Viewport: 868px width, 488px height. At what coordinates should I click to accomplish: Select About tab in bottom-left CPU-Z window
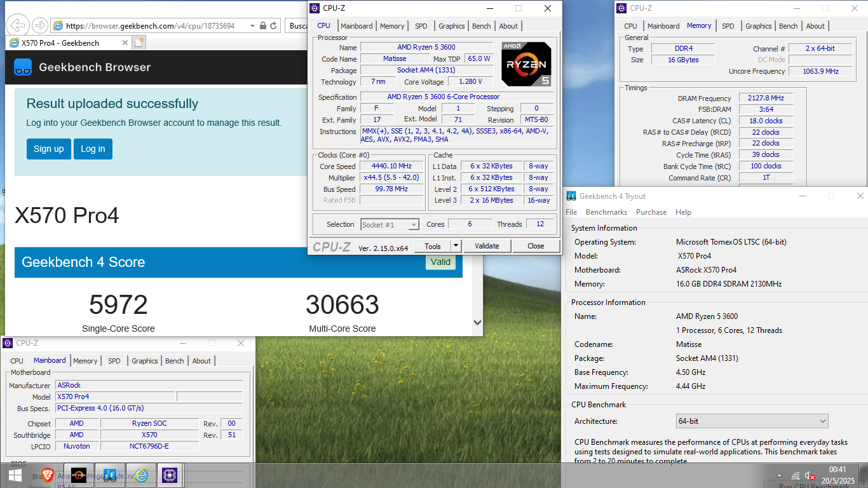pos(201,361)
